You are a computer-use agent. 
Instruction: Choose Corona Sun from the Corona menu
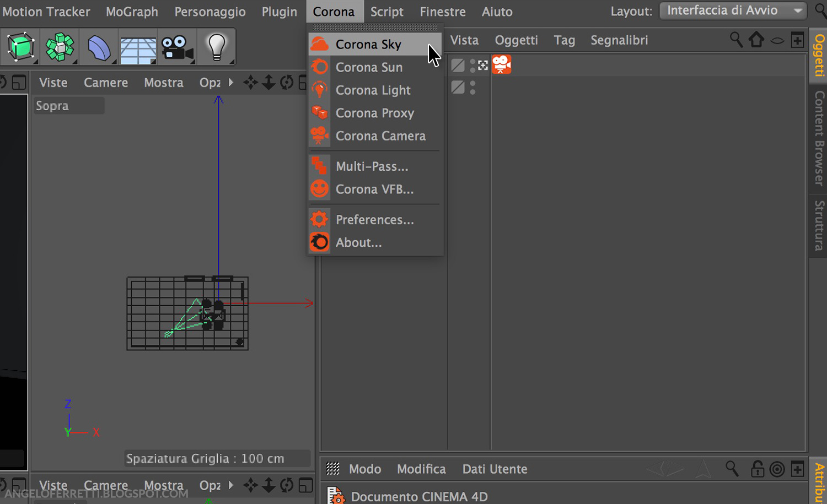coord(375,67)
